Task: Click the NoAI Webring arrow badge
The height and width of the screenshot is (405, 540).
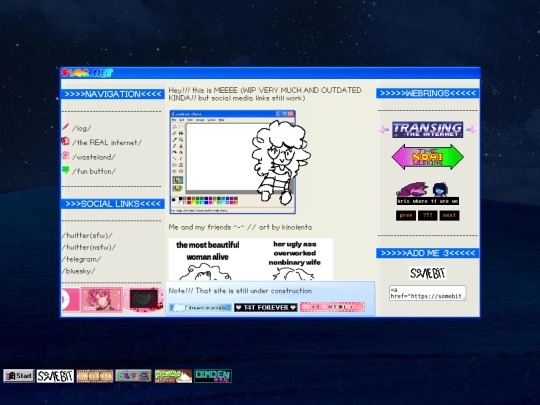Action: (x=427, y=157)
